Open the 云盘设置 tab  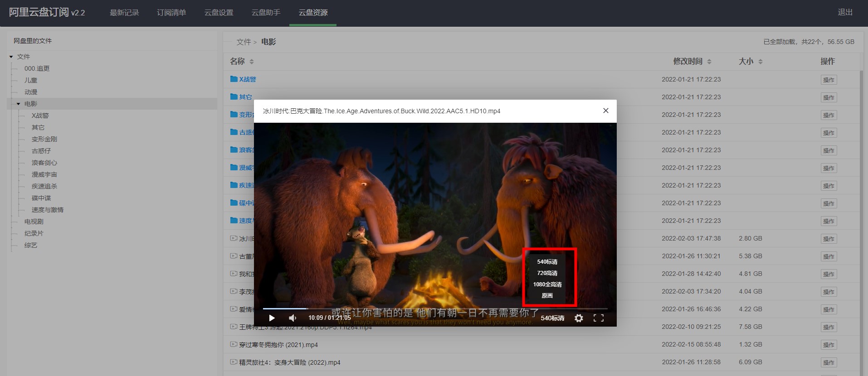219,13
